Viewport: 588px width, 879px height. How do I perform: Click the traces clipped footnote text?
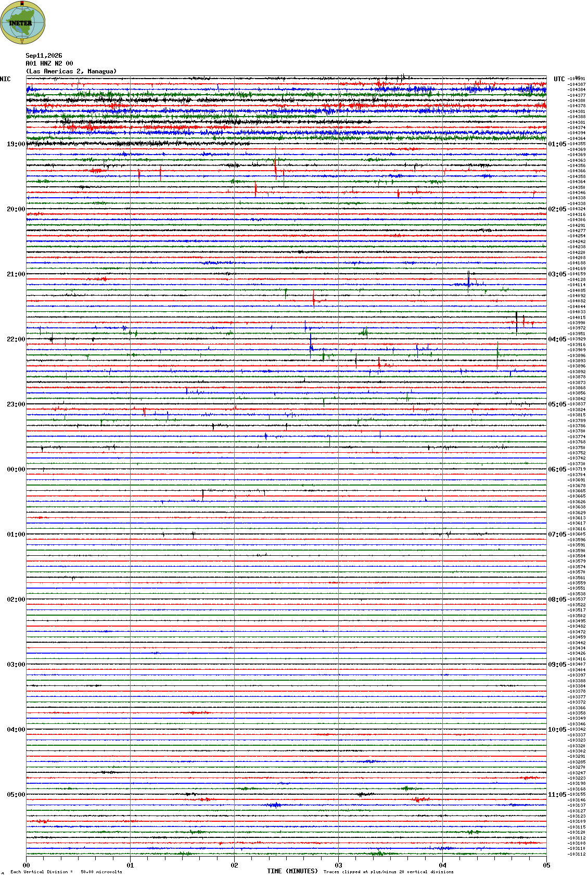point(388,872)
